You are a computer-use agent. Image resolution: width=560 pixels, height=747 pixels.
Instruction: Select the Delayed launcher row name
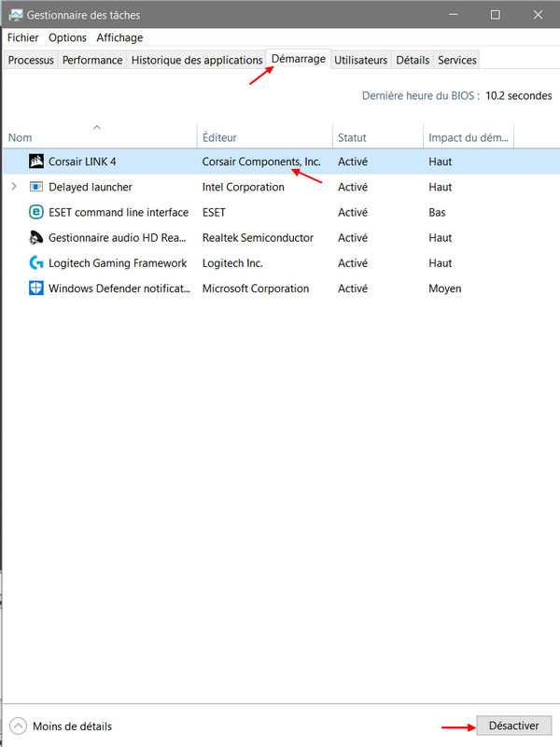click(91, 187)
